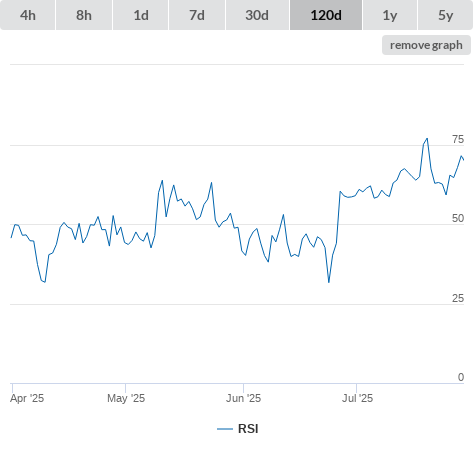Switch to the 4h time range
The width and height of the screenshot is (474, 455).
(x=28, y=15)
